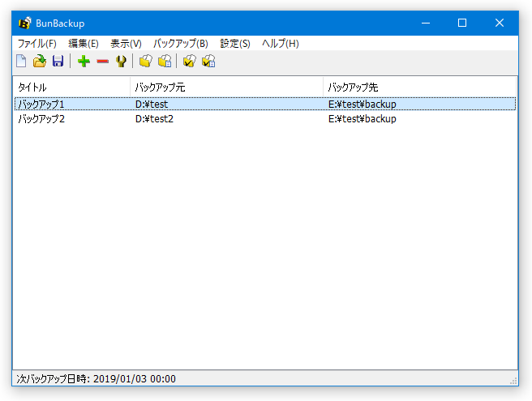The height and width of the screenshot is (401, 532).
Task: Close the BunBackup window
Action: point(500,23)
